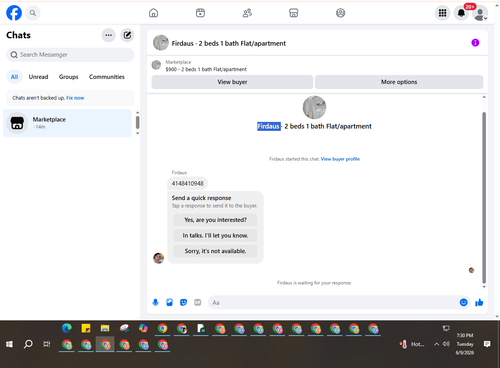Open Windows taskbar search
The width and height of the screenshot is (500, 368).
(x=28, y=344)
